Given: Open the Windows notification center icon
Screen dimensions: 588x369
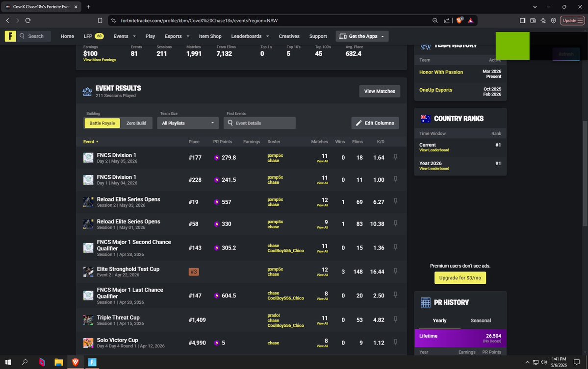Looking at the screenshot, I should [577, 362].
